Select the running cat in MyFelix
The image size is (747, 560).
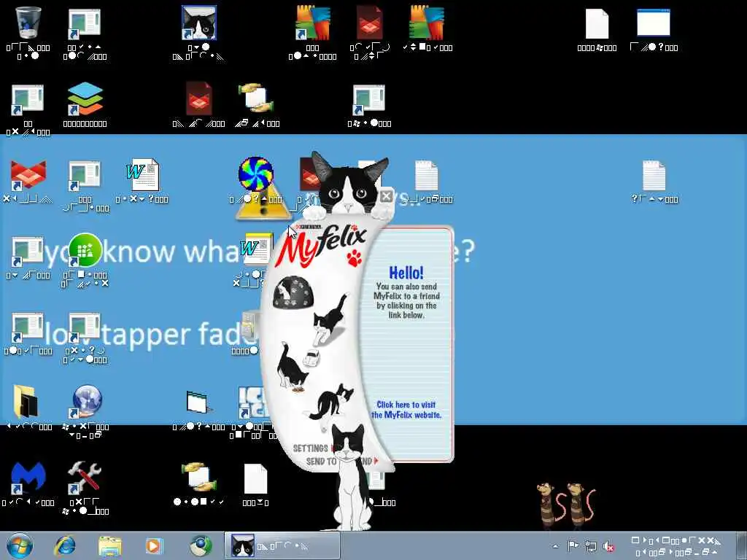(330, 319)
